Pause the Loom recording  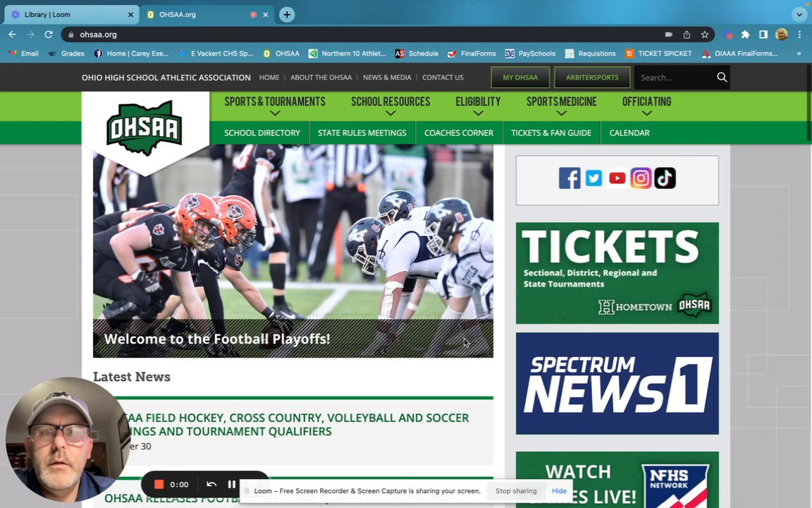[231, 484]
